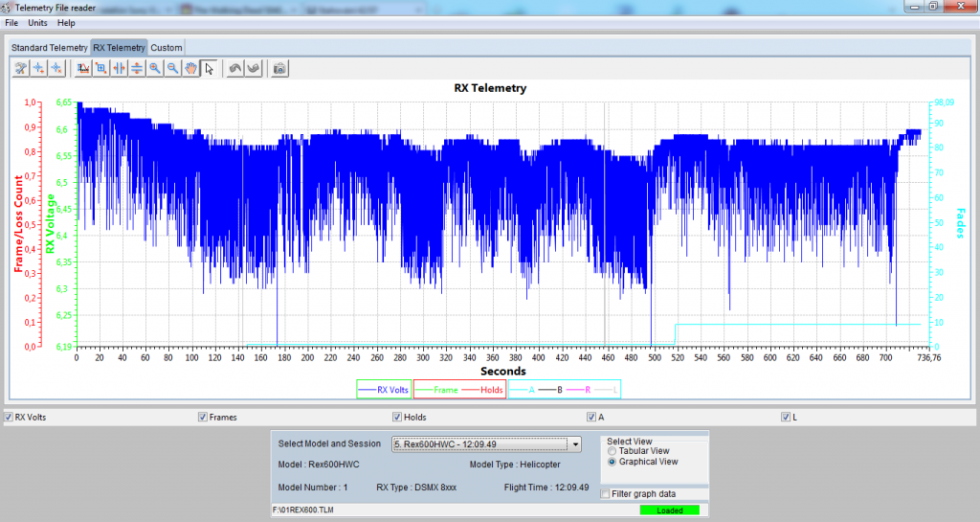Take a graph snapshot with camera icon
Viewport: 980px width, 522px height.
(279, 68)
